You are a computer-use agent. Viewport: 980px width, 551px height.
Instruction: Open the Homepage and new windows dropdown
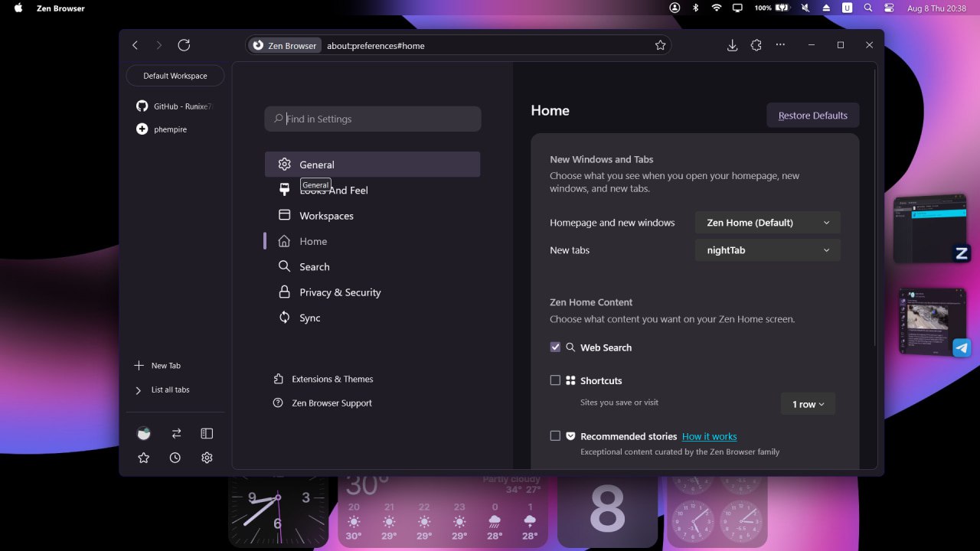coord(768,223)
